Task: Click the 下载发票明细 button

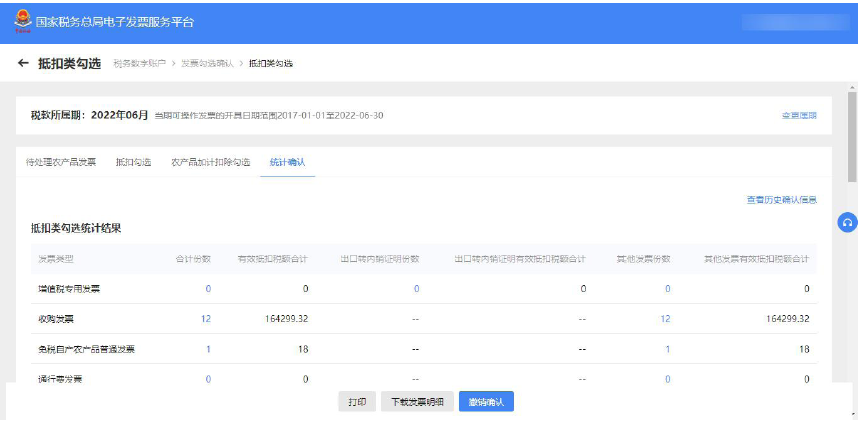Action: (417, 402)
